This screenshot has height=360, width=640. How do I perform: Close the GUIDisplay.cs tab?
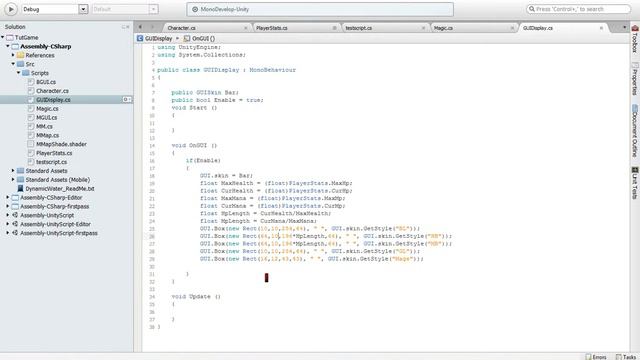coord(601,28)
